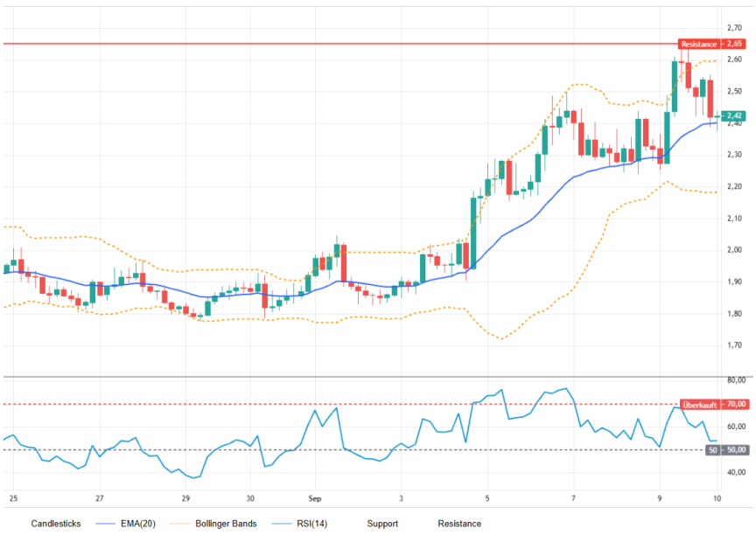Click the 1,80 price axis label
The height and width of the screenshot is (542, 756).
coord(735,314)
